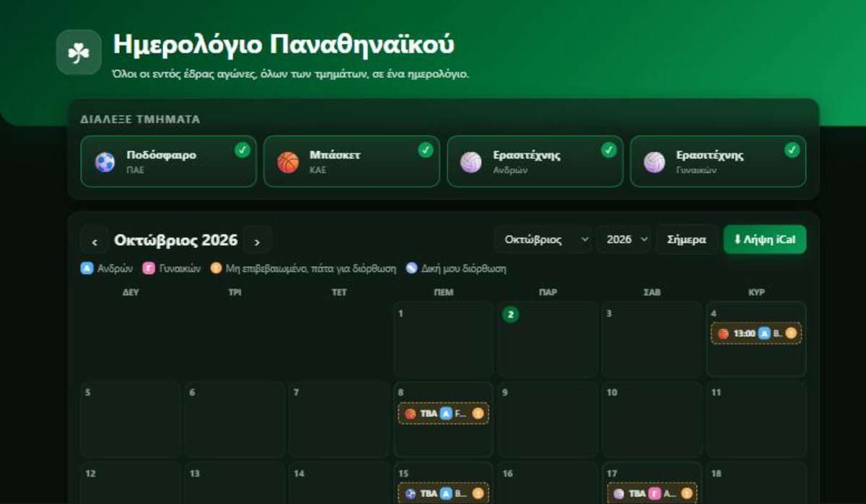Open the TBA basketball event on October 8
This screenshot has width=866, height=504.
point(444,413)
